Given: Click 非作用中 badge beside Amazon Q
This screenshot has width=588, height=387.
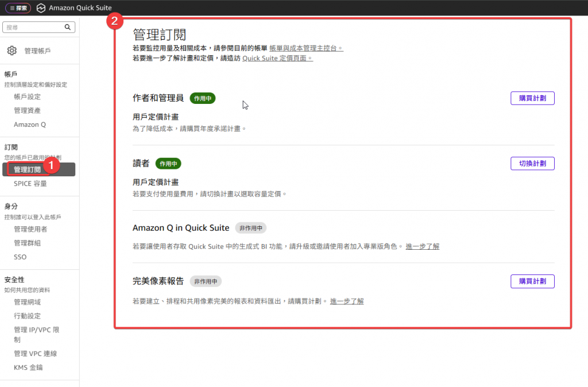Looking at the screenshot, I should (x=251, y=228).
